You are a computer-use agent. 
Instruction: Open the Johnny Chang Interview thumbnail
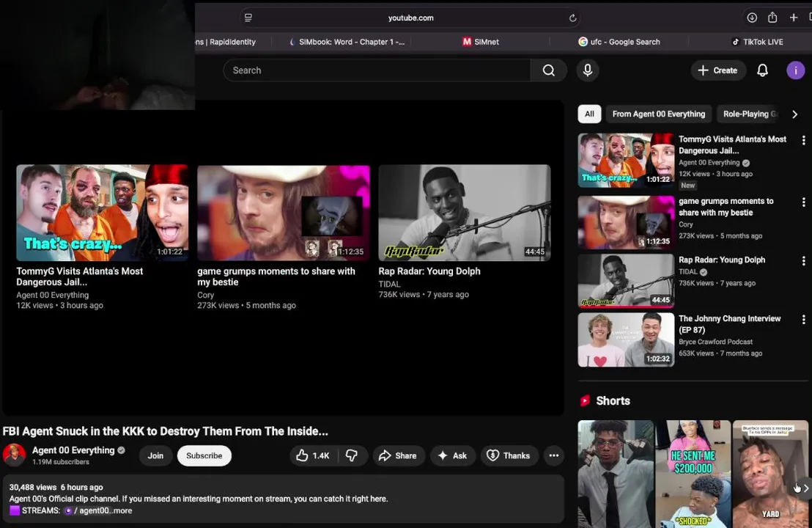pyautogui.click(x=626, y=340)
